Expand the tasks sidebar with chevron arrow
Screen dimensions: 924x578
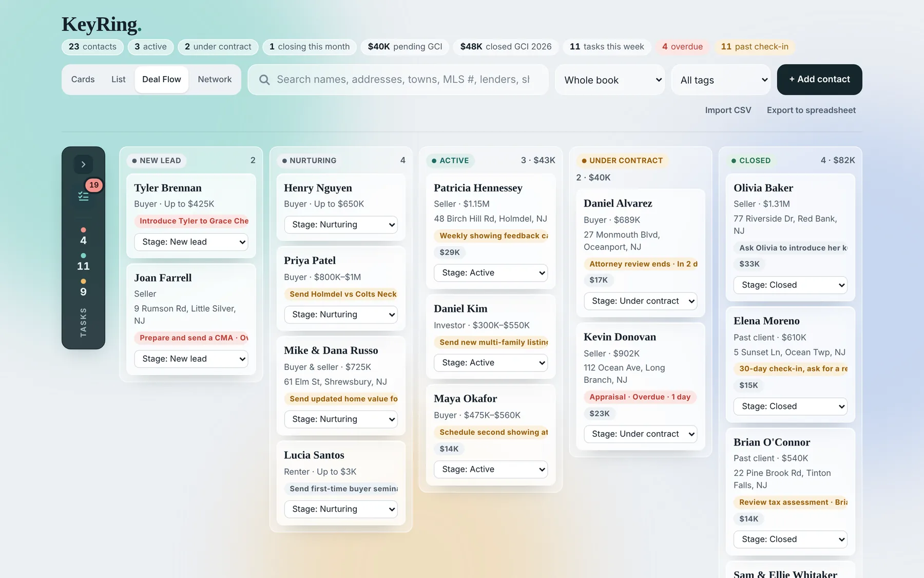coord(83,164)
